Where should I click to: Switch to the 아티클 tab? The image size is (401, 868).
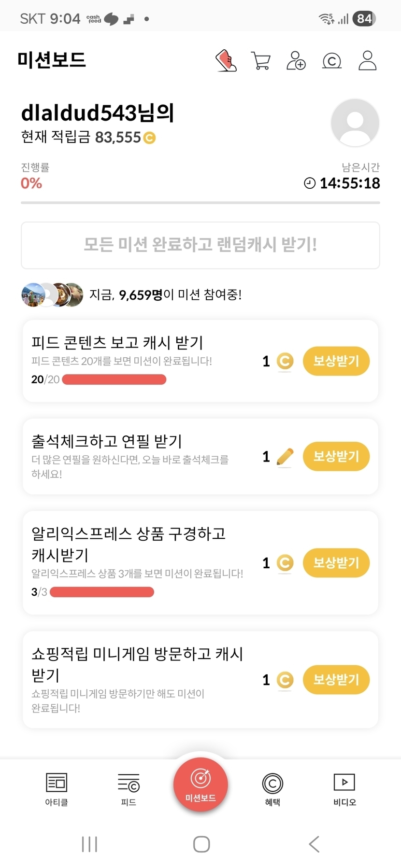pos(57,789)
